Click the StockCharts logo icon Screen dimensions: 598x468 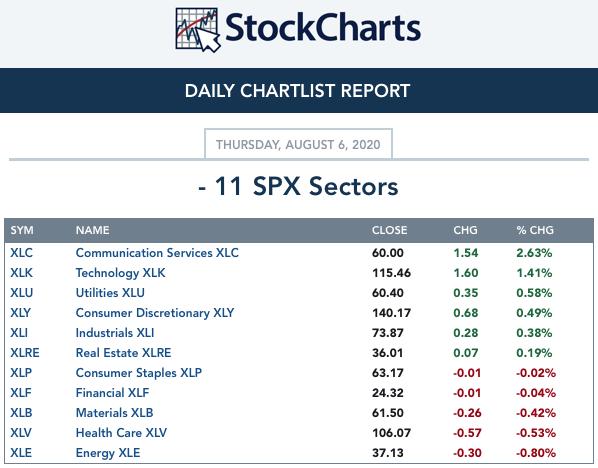[x=198, y=29]
